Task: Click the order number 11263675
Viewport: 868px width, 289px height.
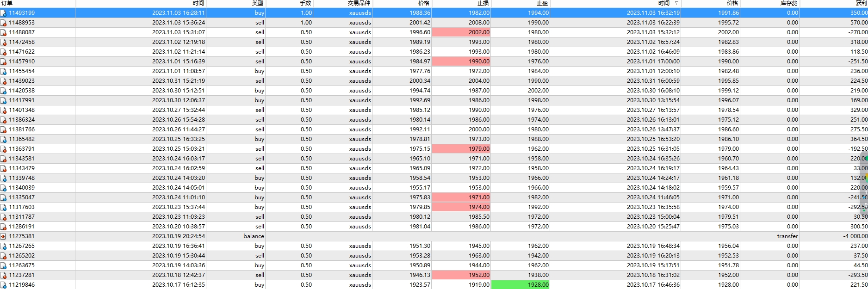Action: 22,265
